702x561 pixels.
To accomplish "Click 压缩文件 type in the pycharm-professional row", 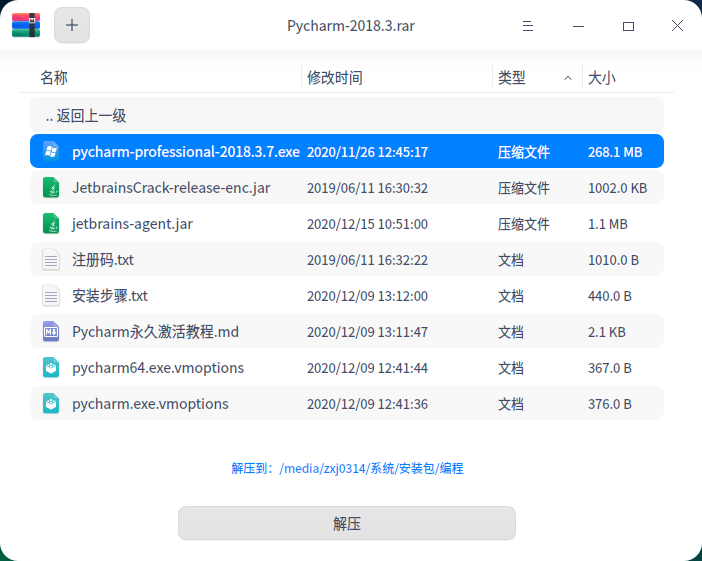I will (x=524, y=152).
